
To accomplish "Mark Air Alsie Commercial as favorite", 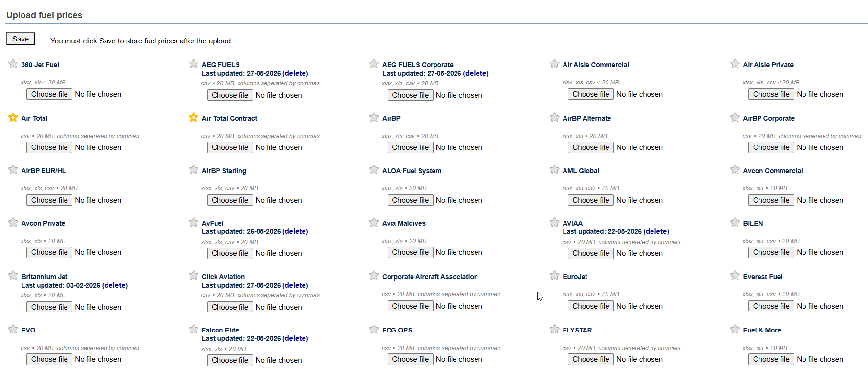I will click(x=554, y=64).
